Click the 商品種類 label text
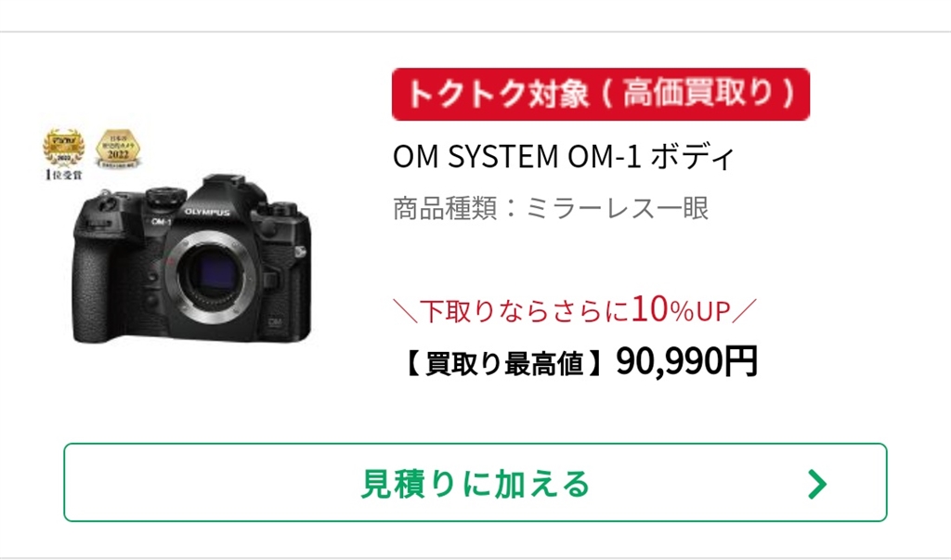This screenshot has height=560, width=951. (x=446, y=208)
